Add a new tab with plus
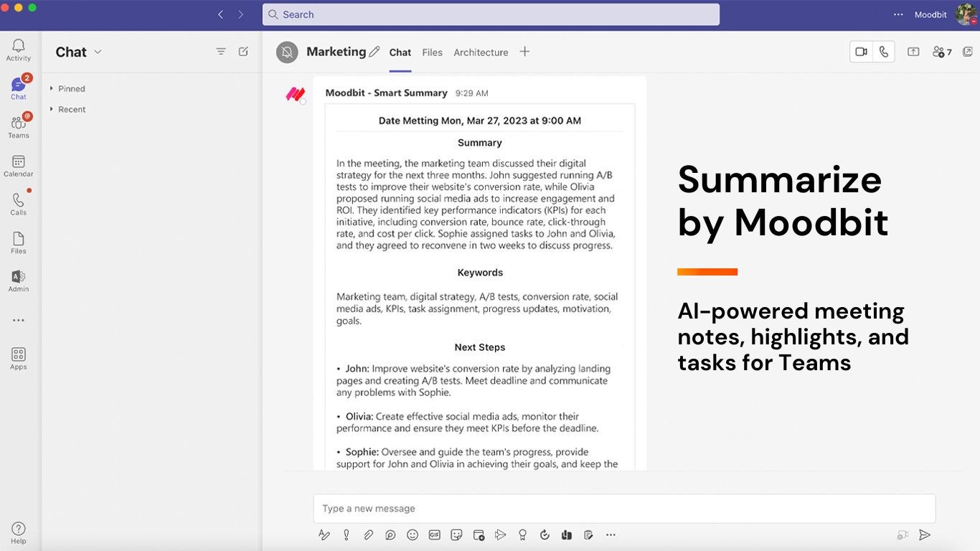Viewport: 980px width, 551px height. click(524, 52)
